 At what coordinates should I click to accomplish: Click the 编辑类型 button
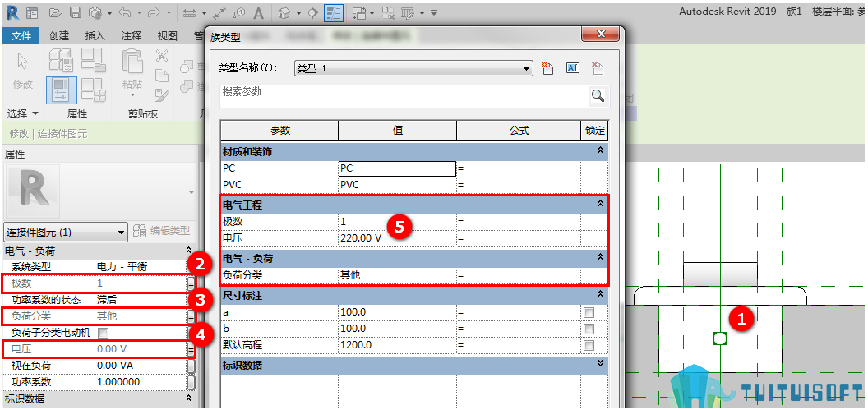[x=162, y=231]
